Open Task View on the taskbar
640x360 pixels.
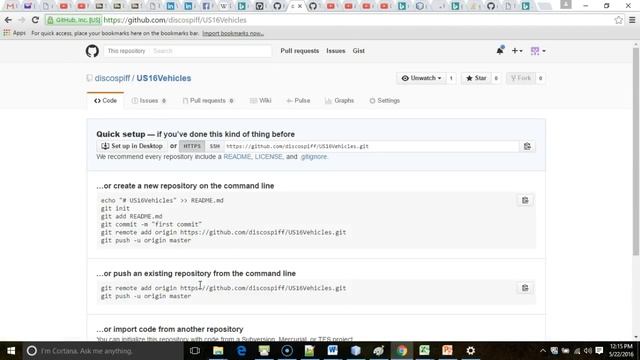(x=195, y=351)
